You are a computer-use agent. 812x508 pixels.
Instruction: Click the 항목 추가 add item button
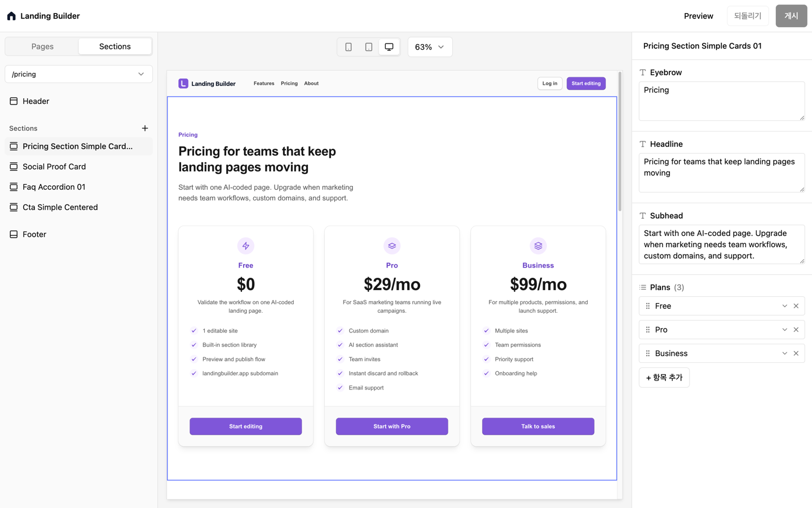coord(664,378)
